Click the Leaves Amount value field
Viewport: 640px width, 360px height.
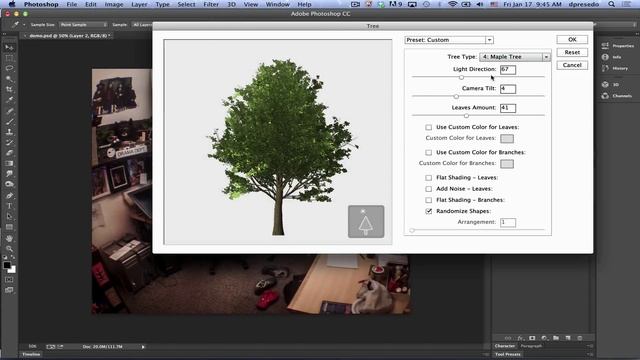click(x=508, y=108)
